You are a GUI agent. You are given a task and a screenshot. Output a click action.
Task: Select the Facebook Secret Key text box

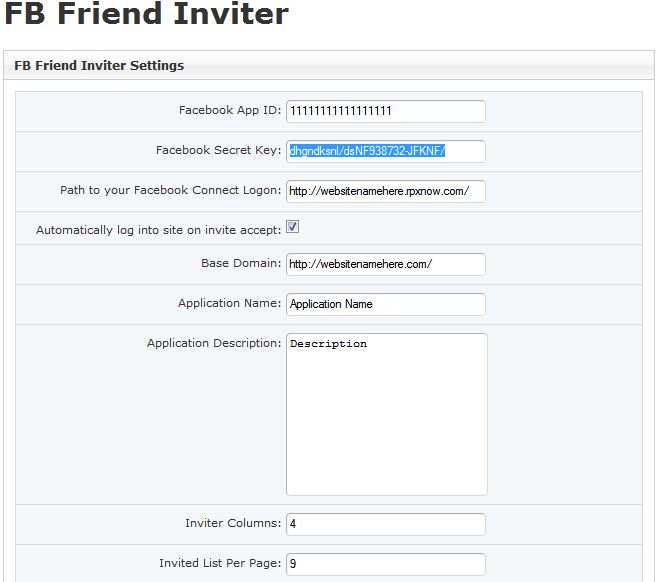[385, 151]
